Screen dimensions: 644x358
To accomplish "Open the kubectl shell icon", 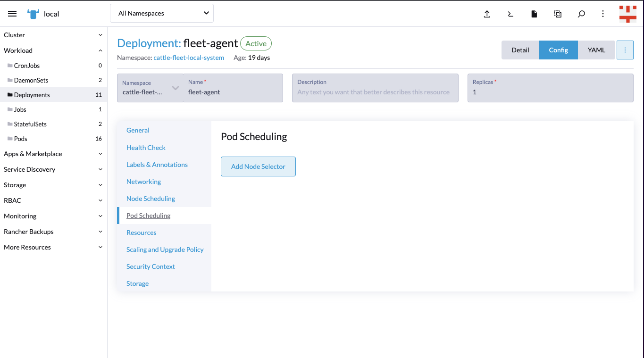I will 510,14.
